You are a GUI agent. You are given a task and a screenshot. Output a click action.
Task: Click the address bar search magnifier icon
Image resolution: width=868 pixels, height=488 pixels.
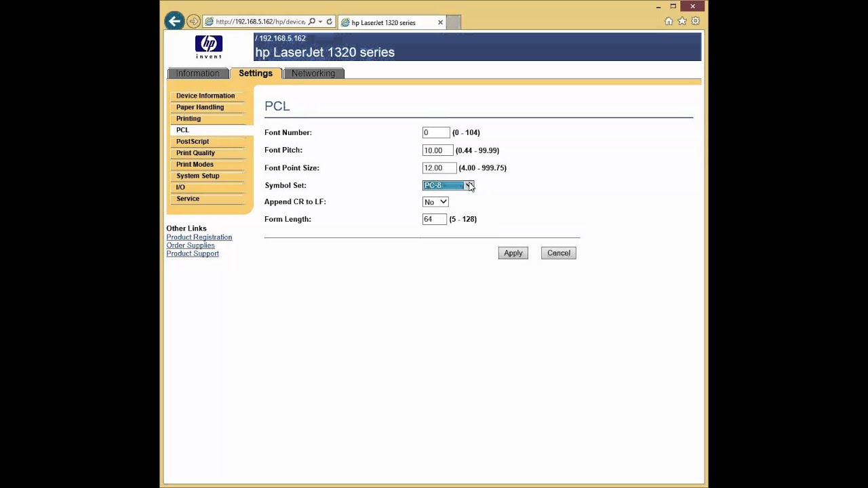pos(312,22)
